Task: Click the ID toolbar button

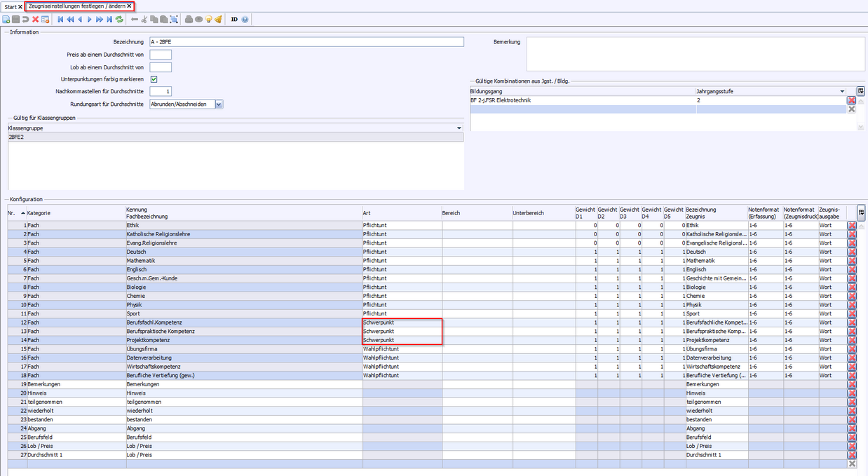Action: [x=234, y=20]
